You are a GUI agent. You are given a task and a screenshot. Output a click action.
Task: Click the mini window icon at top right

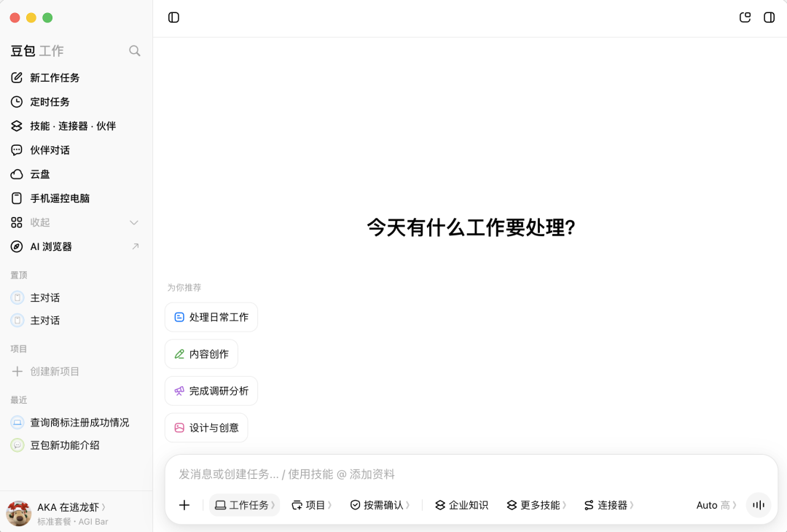pos(745,17)
